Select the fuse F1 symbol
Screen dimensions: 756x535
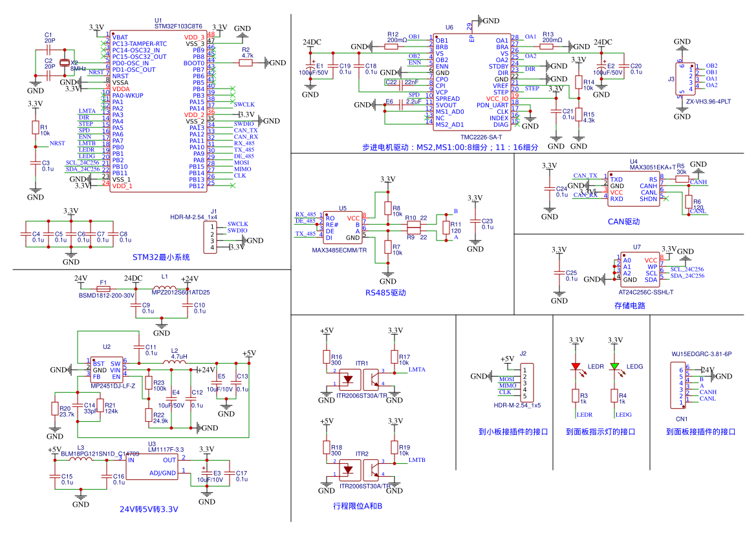(103, 289)
